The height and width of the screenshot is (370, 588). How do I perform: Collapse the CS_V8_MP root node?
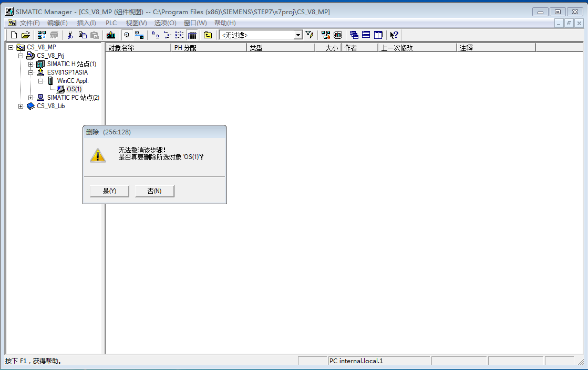point(11,48)
